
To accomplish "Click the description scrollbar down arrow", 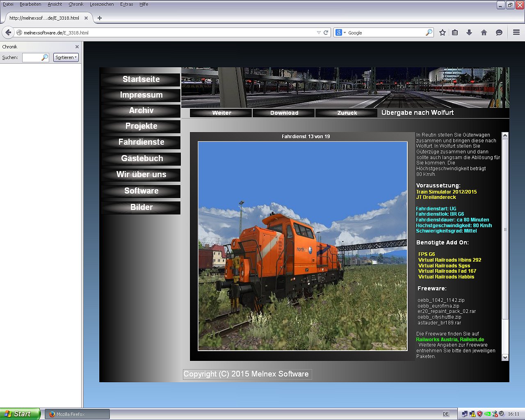I will pos(505,357).
